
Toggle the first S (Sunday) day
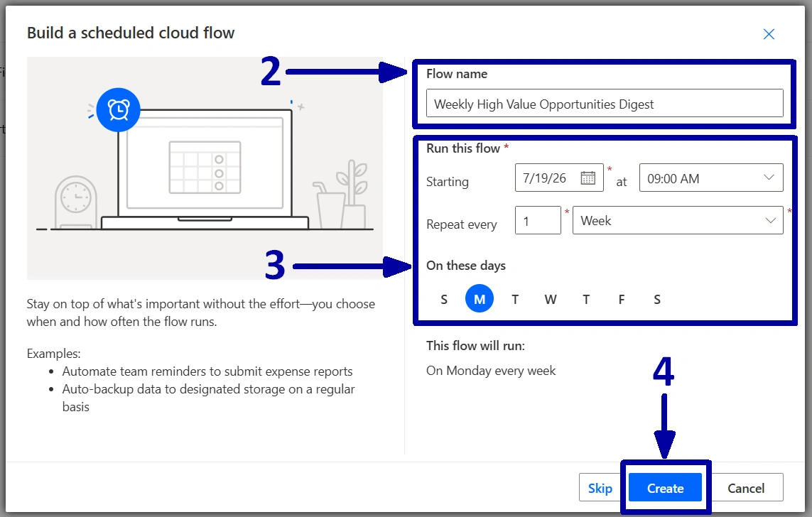(444, 299)
